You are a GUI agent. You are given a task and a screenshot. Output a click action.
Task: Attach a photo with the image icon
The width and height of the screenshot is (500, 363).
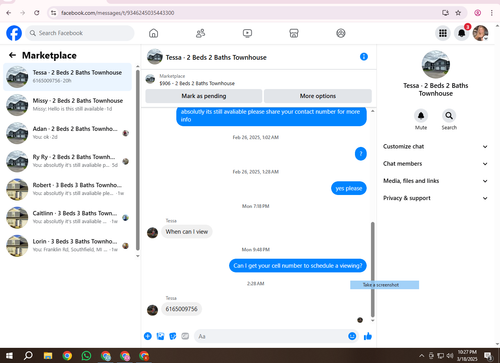tap(160, 336)
